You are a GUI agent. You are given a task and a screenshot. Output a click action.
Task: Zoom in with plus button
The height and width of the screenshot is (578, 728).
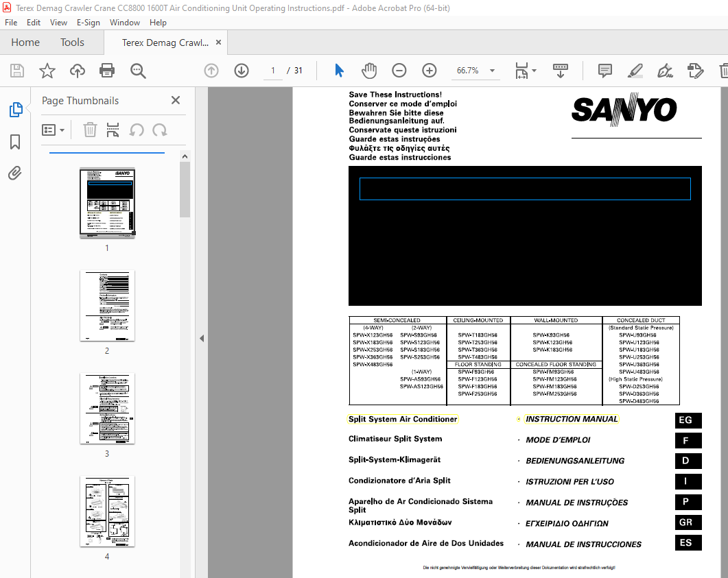(x=430, y=71)
